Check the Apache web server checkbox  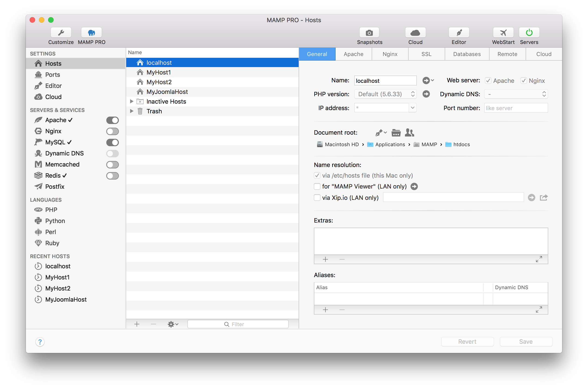[x=488, y=80]
